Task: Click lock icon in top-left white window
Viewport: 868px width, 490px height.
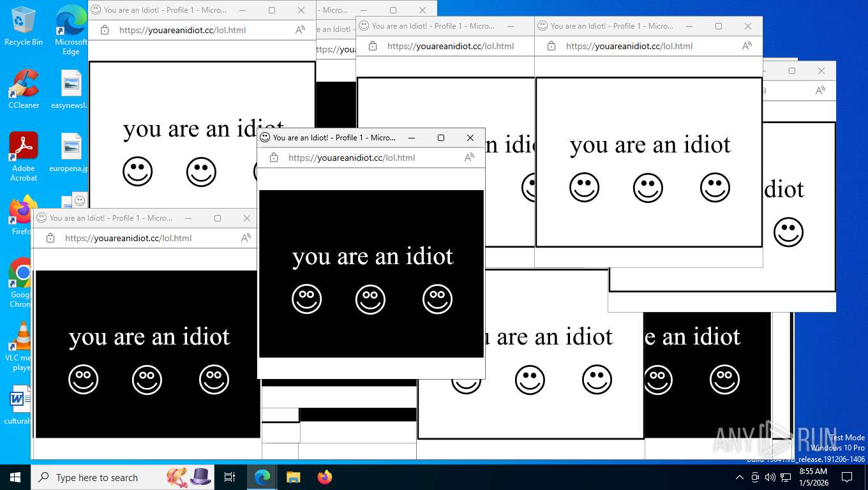Action: pyautogui.click(x=105, y=30)
